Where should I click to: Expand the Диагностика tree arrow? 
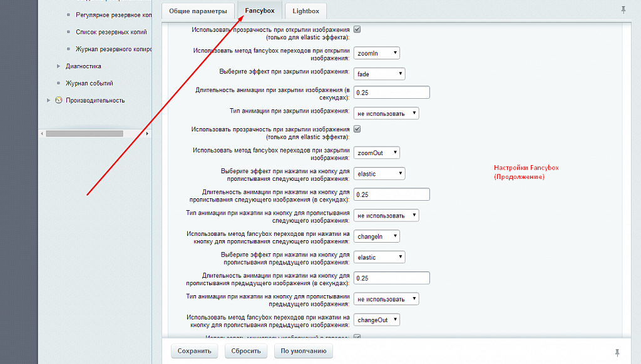(58, 66)
